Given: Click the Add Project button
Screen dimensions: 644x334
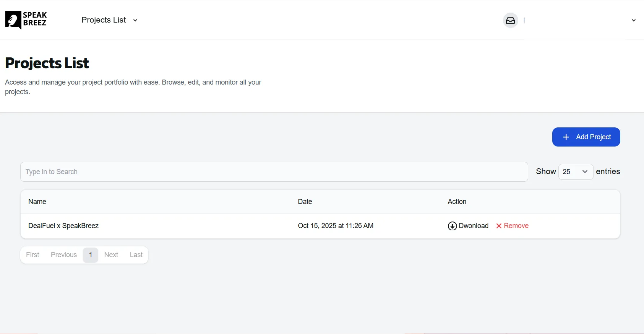Looking at the screenshot, I should point(586,137).
